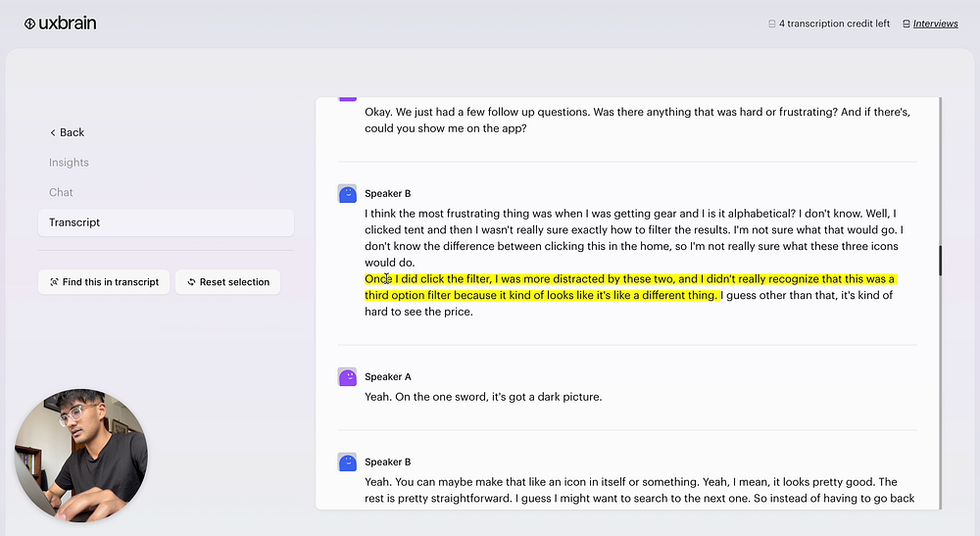
Task: Click the circular webcam video thumbnail
Action: click(x=80, y=456)
